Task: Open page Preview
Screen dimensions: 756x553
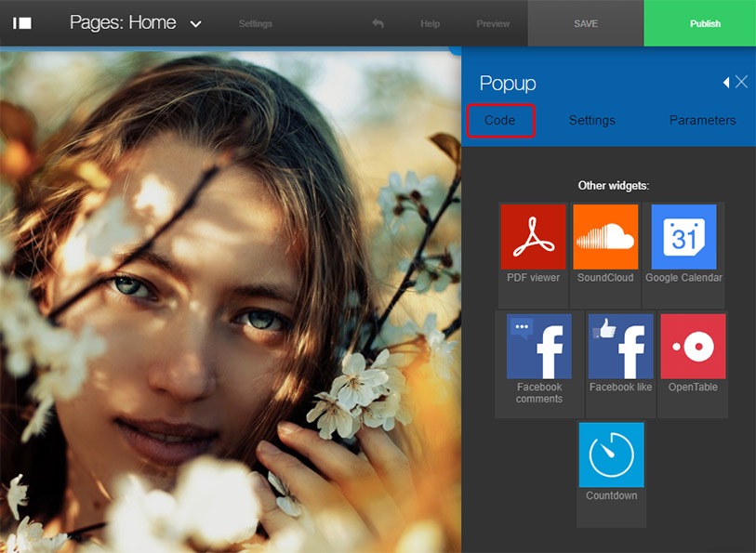Action: pos(493,23)
